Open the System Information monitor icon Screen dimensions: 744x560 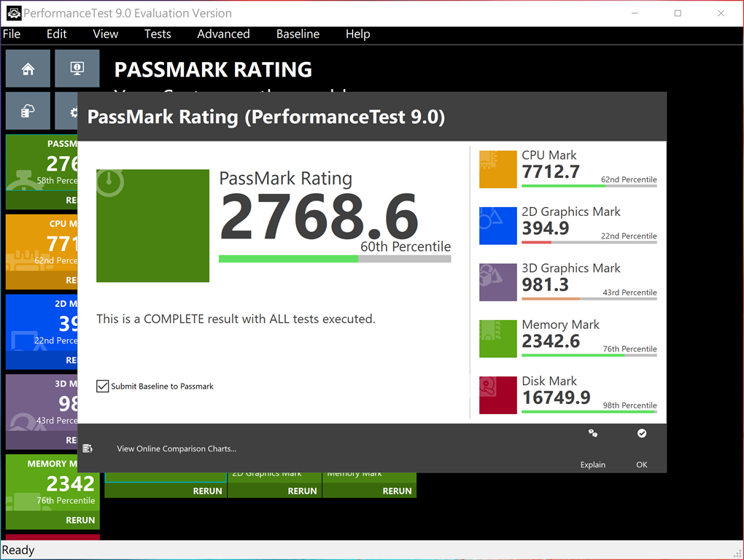tap(77, 69)
